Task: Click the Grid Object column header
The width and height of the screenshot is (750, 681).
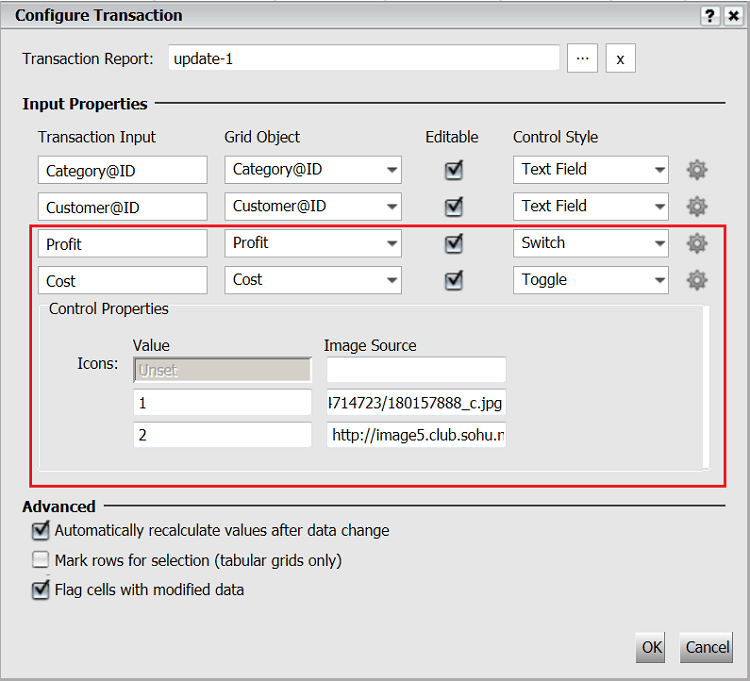Action: [x=262, y=137]
